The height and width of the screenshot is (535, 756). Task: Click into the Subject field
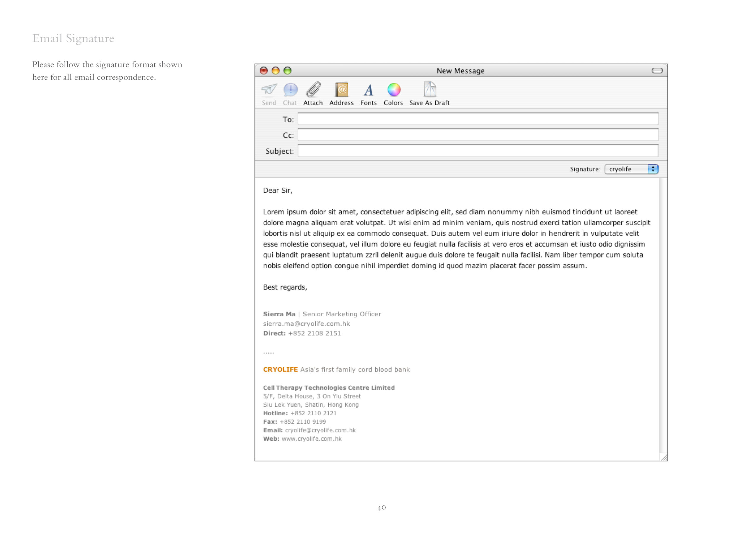478,151
